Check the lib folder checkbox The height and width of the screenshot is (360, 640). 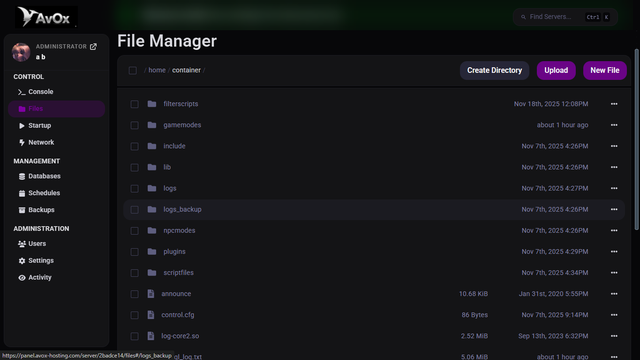tap(134, 167)
